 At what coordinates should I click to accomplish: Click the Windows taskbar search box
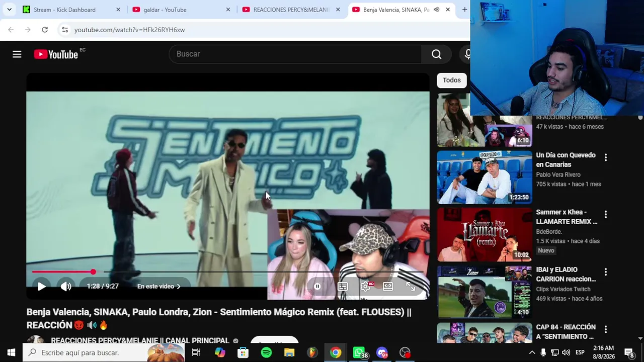click(x=103, y=352)
